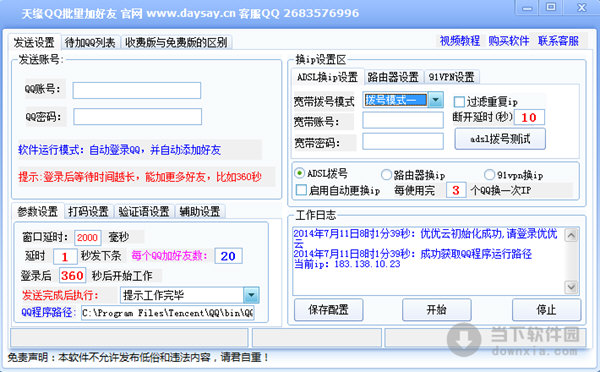Select the 路由器设置 tab
This screenshot has width=600, height=372.
(x=393, y=77)
